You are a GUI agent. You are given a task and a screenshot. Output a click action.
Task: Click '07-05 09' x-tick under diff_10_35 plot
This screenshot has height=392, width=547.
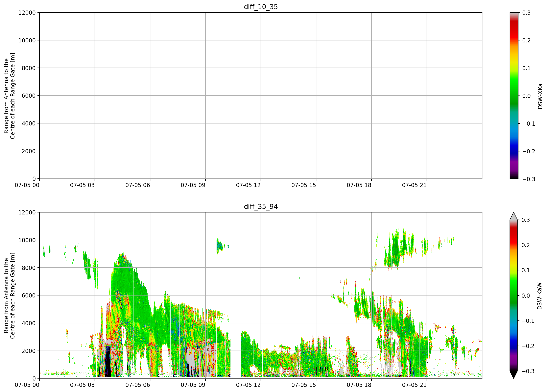pyautogui.click(x=193, y=185)
